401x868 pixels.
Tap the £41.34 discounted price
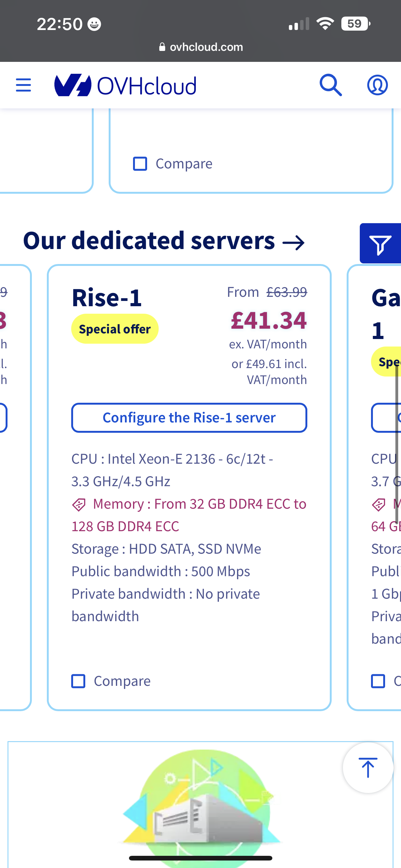click(269, 320)
